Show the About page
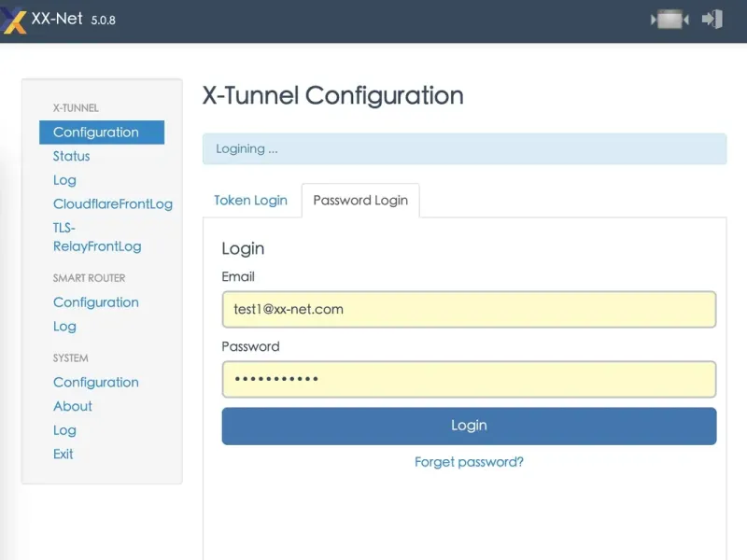The width and height of the screenshot is (747, 560). pyautogui.click(x=73, y=406)
